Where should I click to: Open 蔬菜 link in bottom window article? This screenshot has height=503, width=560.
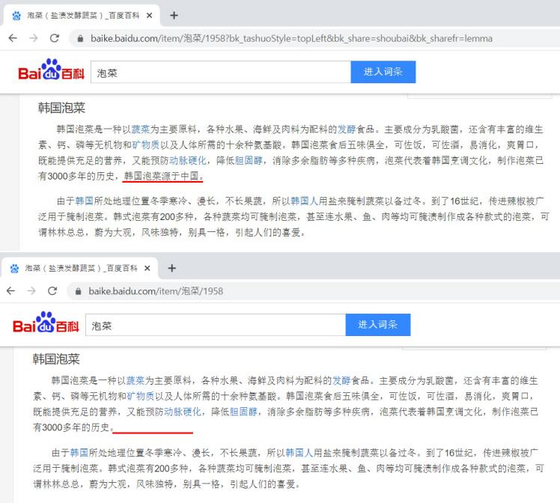tap(135, 381)
